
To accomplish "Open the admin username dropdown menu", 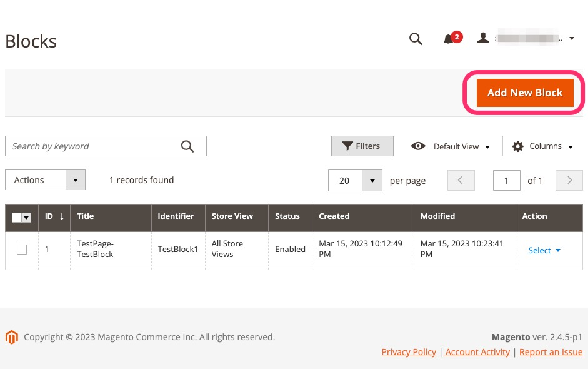I will point(571,38).
